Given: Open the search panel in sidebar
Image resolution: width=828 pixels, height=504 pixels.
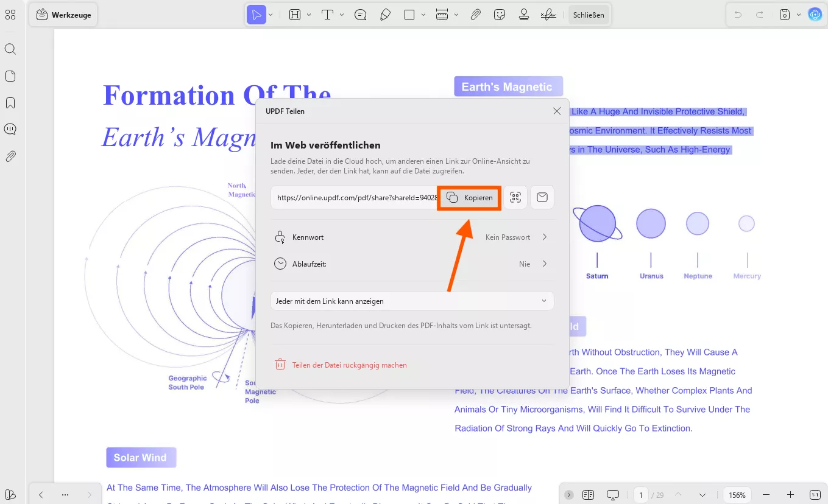Looking at the screenshot, I should [10, 49].
